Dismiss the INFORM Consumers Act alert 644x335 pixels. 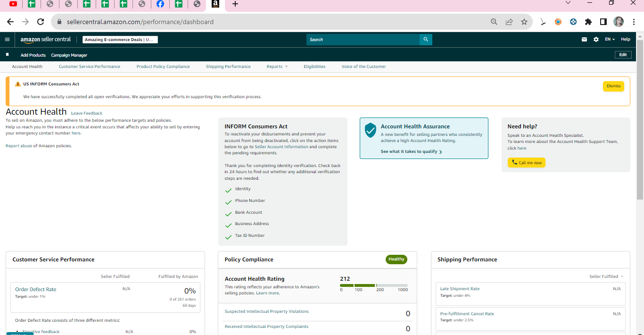(613, 86)
